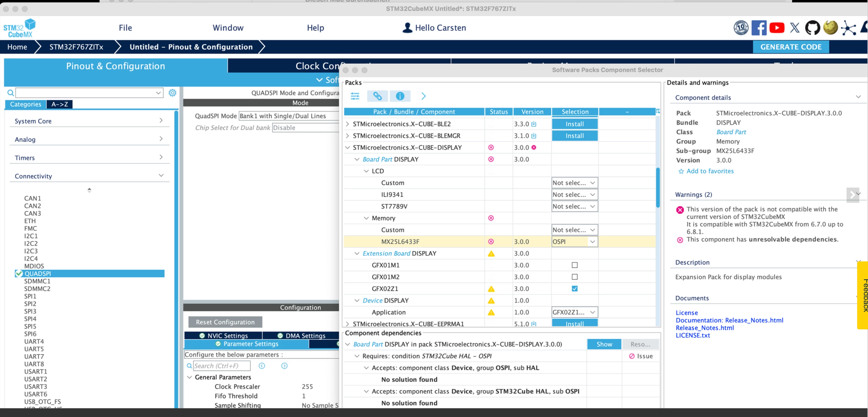
Task: Click the STM32CubeMX logo
Action: 19,28
